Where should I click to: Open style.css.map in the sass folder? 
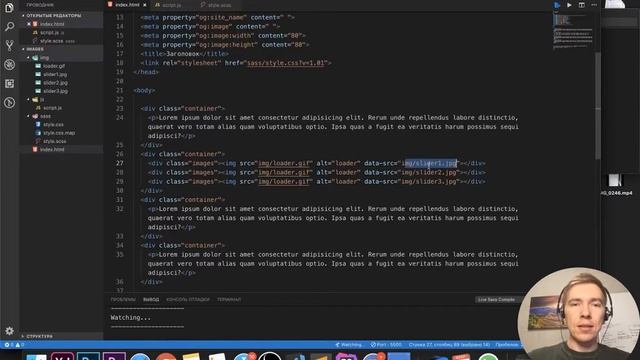tap(59, 133)
